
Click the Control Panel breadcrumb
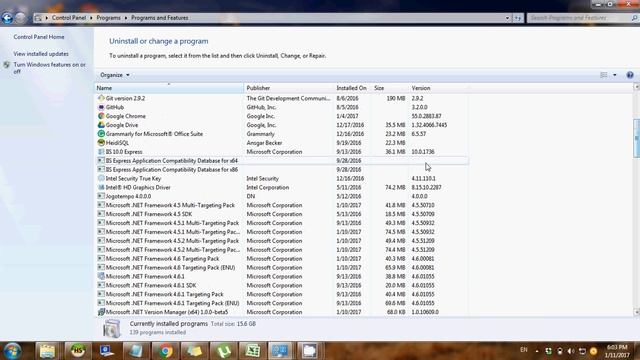69,18
